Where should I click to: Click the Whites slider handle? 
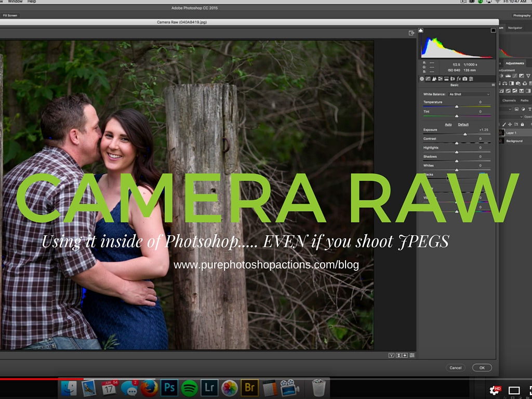[457, 170]
